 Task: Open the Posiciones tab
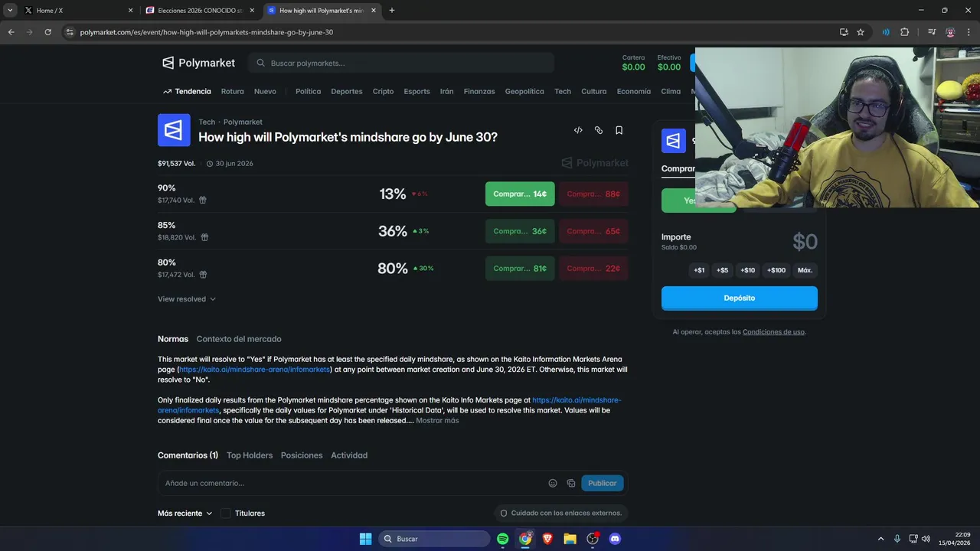(x=302, y=455)
